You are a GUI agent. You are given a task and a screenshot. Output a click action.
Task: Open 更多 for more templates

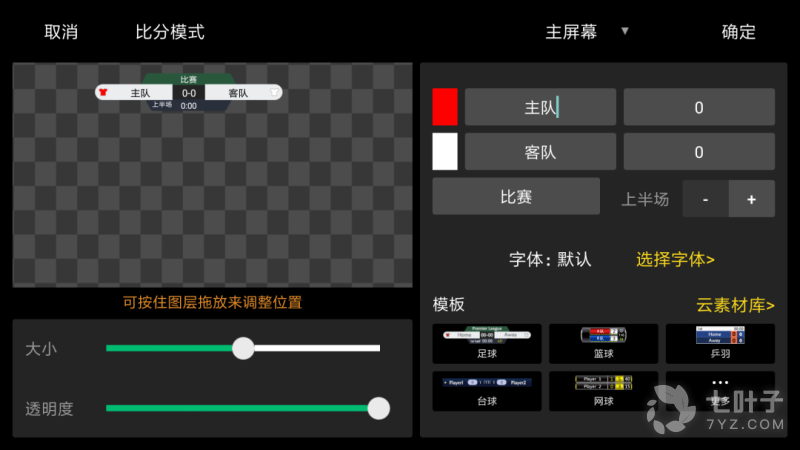[720, 391]
